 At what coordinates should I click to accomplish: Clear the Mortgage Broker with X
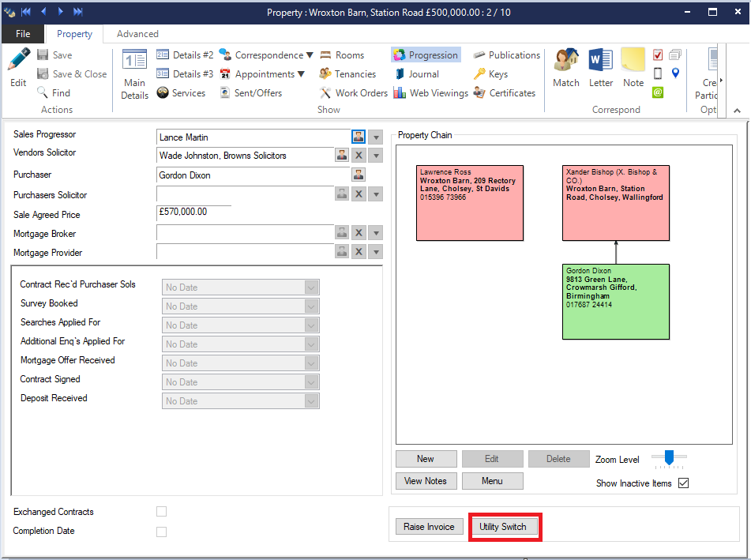coord(359,233)
